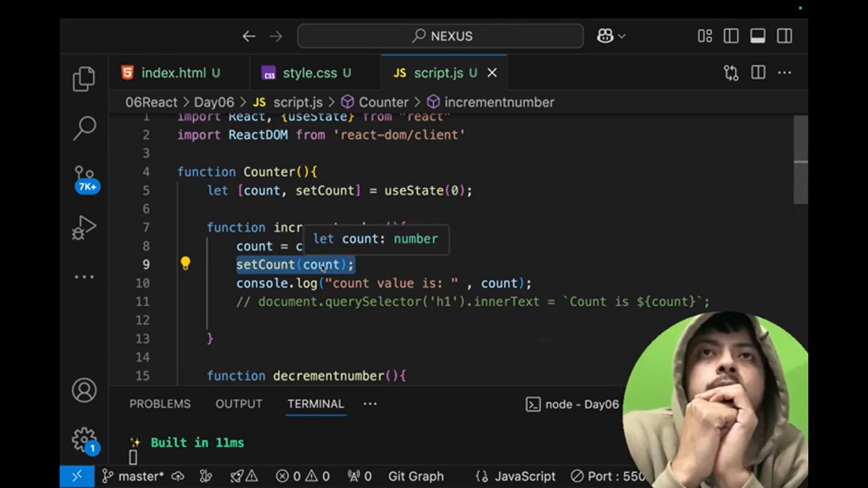Open the Search view in the activity bar

84,128
